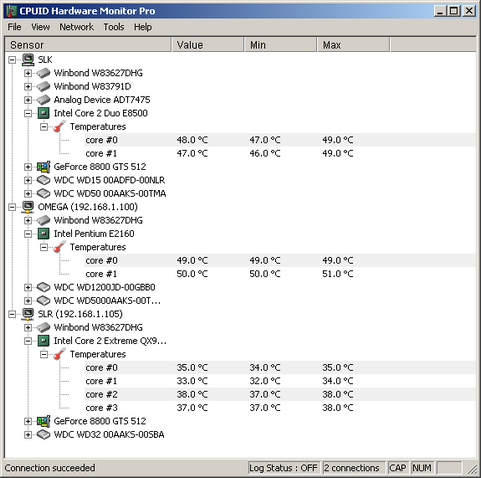This screenshot has width=481, height=478.
Task: Click the Core 2 Extreme QX9 CPU icon
Action: (43, 341)
